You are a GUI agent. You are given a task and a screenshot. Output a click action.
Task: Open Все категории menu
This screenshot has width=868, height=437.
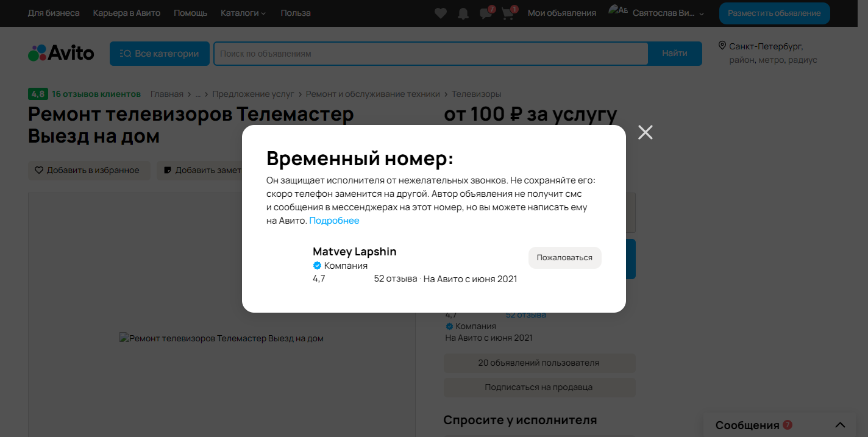click(160, 54)
